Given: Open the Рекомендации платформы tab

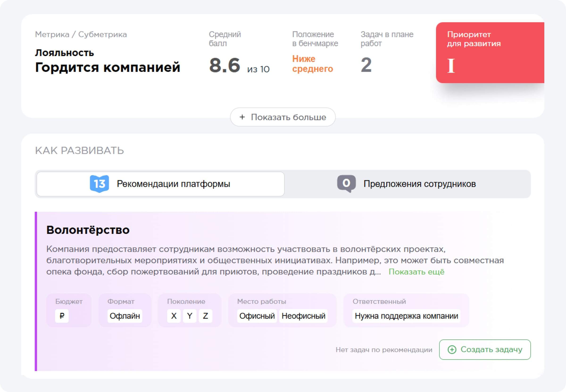Looking at the screenshot, I should (161, 184).
